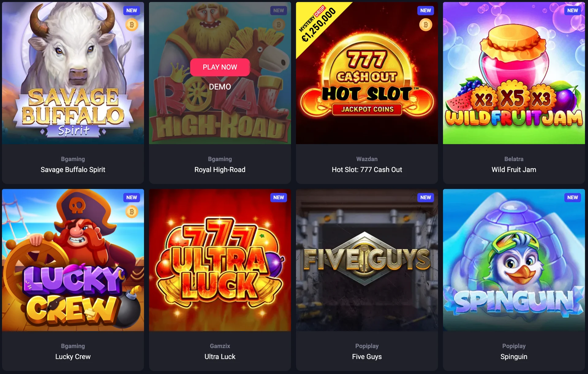Launch the DEMO of Royal High-Road
Image resolution: width=588 pixels, height=374 pixels.
pos(220,87)
